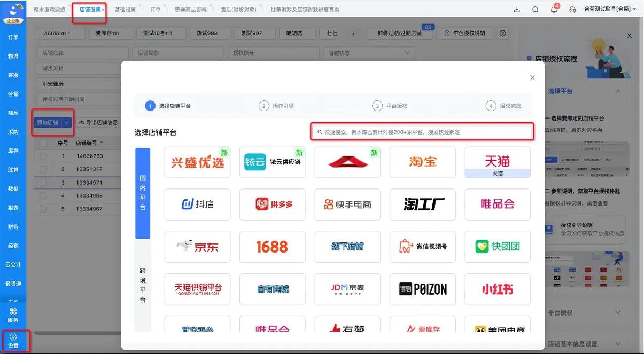644x354 pixels.
Task: Choose the 天猫供销平台 card
Action: (x=197, y=289)
